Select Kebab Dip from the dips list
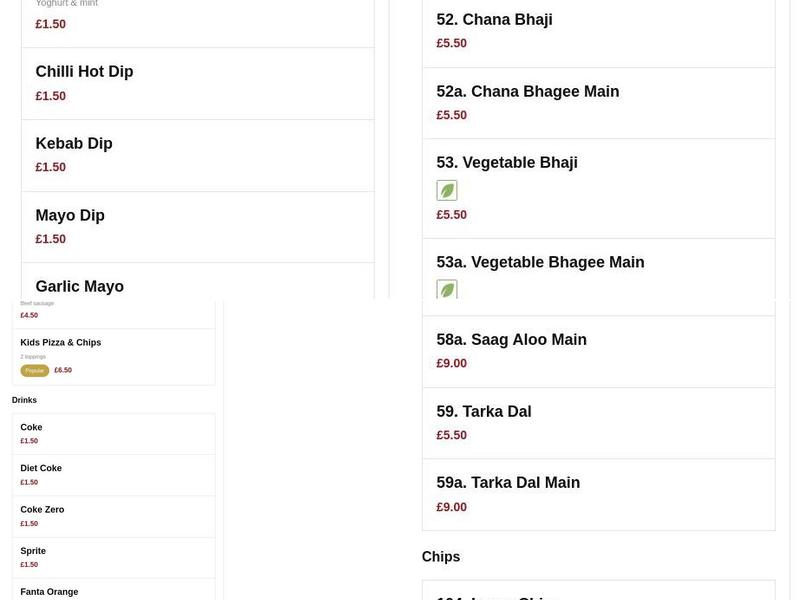 (x=74, y=143)
